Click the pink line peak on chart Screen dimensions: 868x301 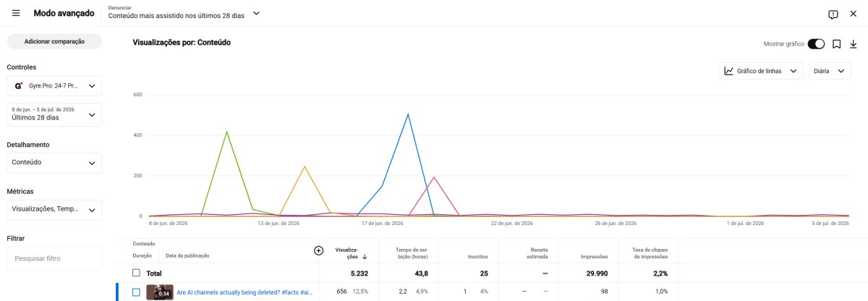(433, 177)
